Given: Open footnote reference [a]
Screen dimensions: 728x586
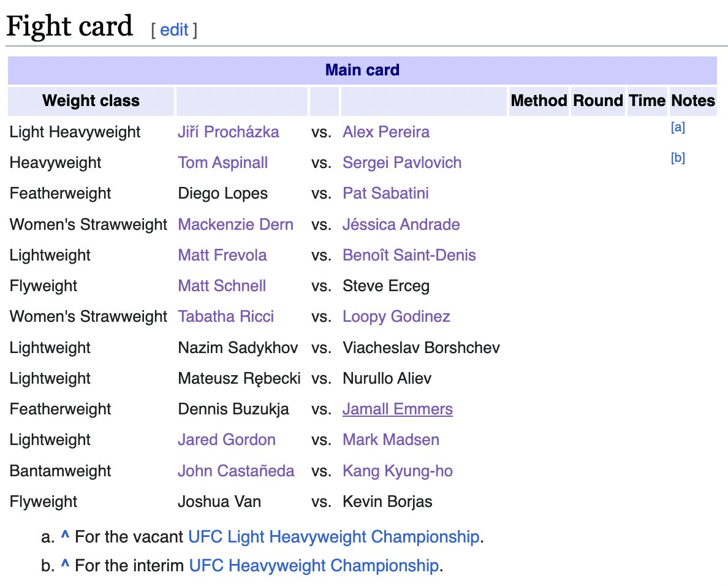Looking at the screenshot, I should coord(678,127).
